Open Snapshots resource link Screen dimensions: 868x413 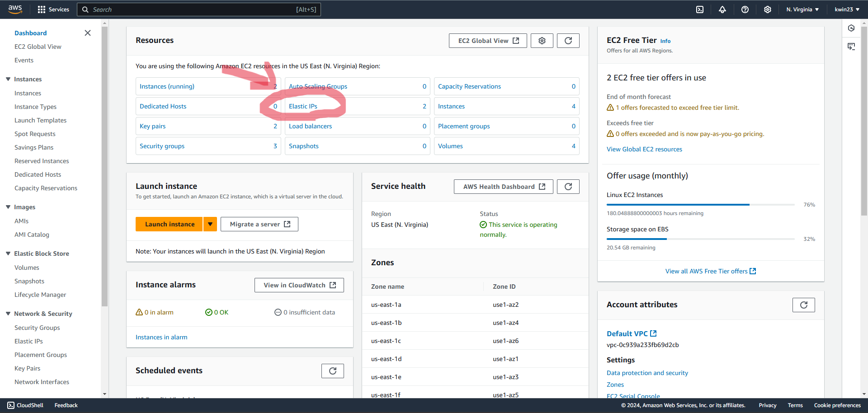(304, 146)
